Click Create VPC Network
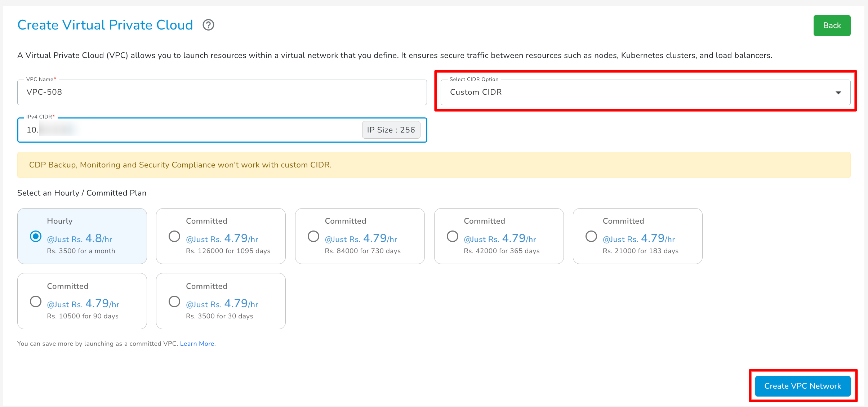 [802, 386]
